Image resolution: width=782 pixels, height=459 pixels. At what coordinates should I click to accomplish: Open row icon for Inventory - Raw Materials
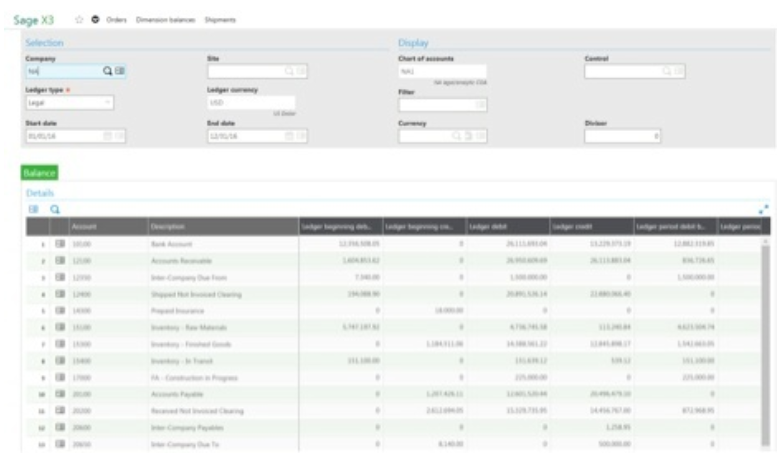(x=60, y=327)
